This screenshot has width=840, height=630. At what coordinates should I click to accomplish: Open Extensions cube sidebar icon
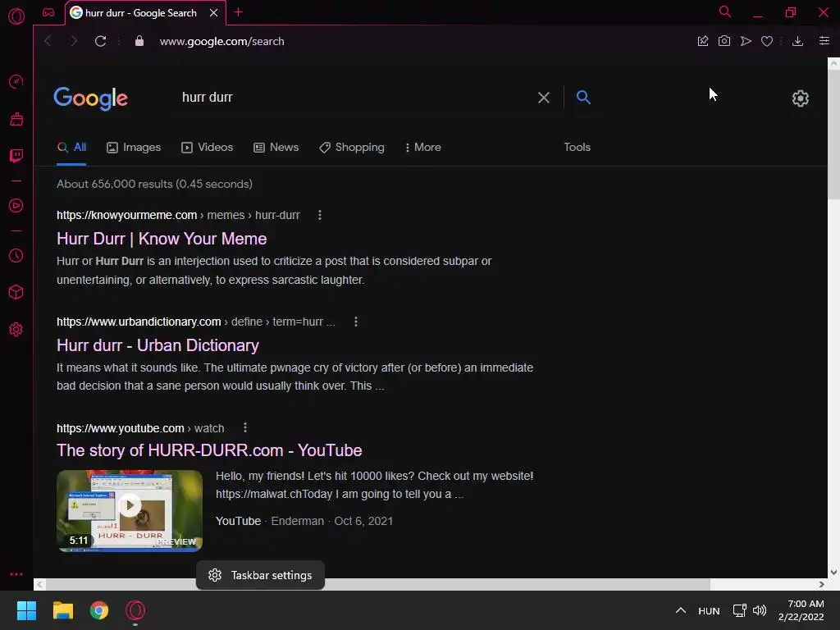pos(16,292)
